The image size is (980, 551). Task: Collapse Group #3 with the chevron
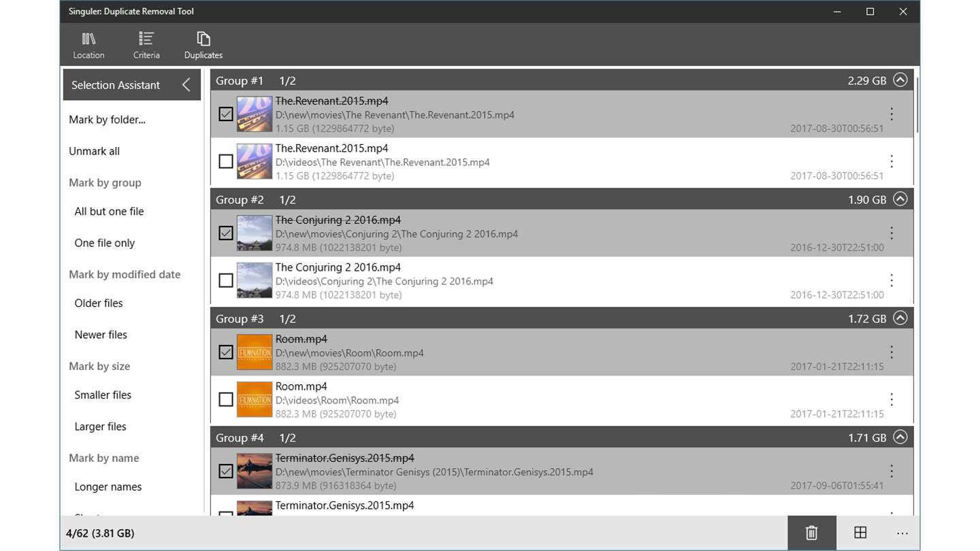900,318
